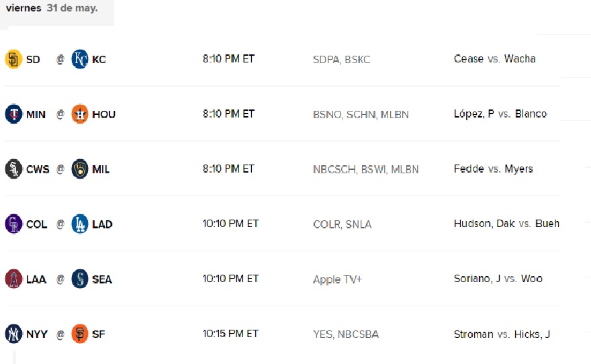Click the Dodgers LA logo
Viewport: 591px width, 364px height.
(x=80, y=224)
